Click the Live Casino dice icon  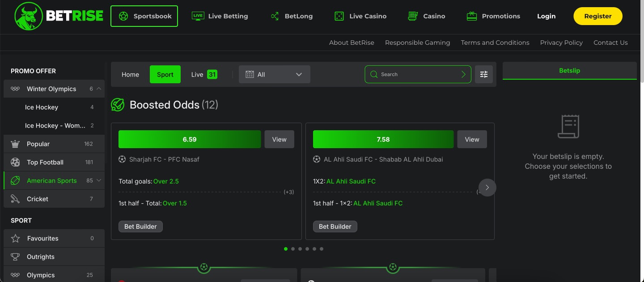339,16
